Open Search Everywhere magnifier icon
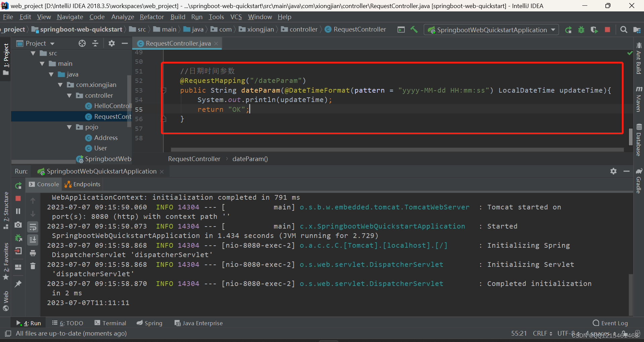This screenshot has height=342, width=644. point(624,30)
